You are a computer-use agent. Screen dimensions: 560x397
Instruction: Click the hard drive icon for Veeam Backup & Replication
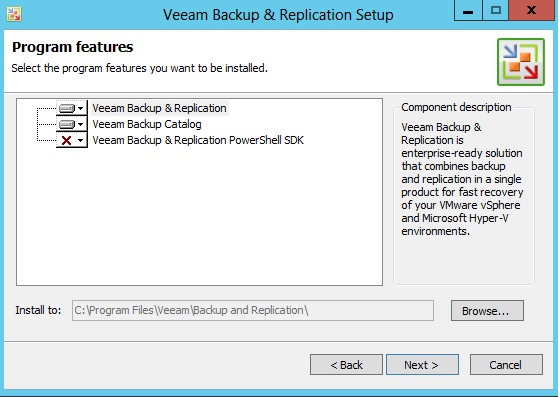click(67, 108)
